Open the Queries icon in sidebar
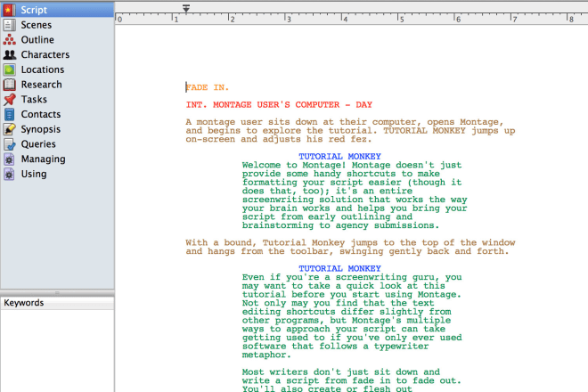 pos(10,144)
